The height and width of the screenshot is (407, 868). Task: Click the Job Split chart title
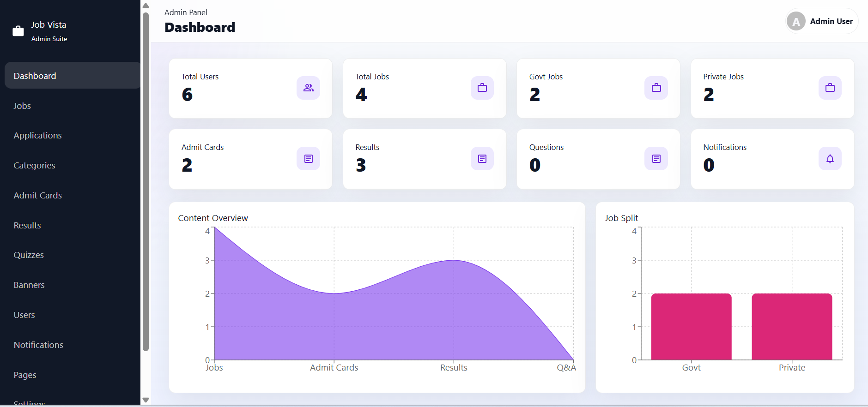621,218
